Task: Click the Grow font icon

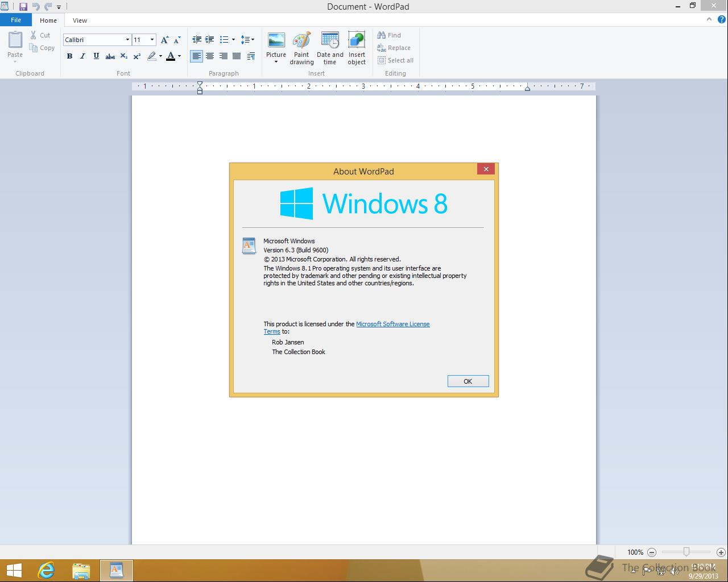Action: click(x=164, y=40)
